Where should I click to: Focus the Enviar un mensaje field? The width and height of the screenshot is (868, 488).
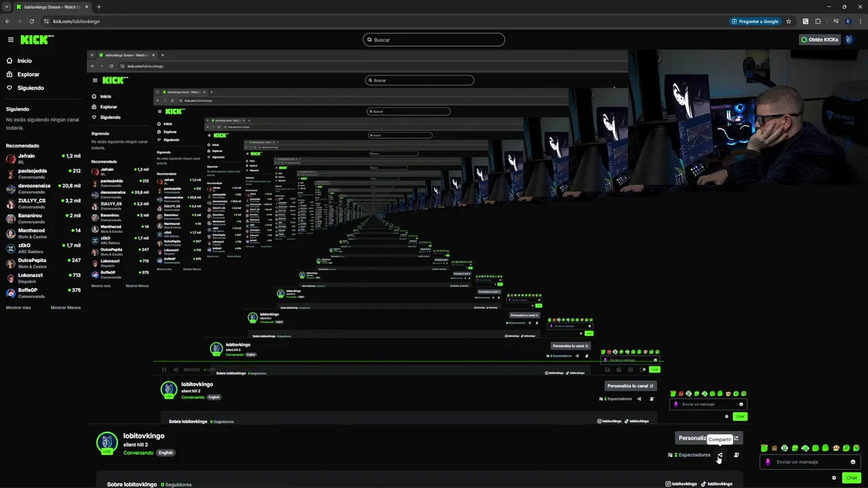(810, 462)
